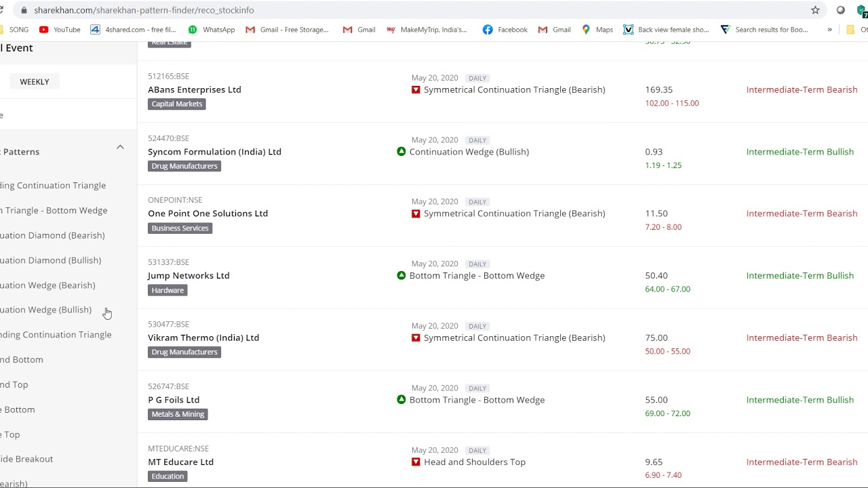The height and width of the screenshot is (488, 868).
Task: Click bearish red icon for MT Educare
Action: [416, 462]
